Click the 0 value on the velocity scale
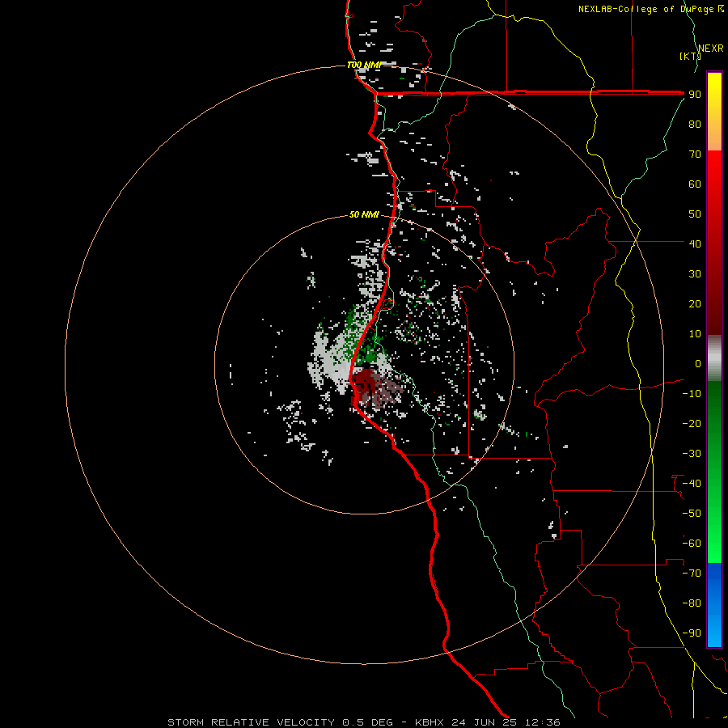This screenshot has width=728, height=728. (698, 363)
